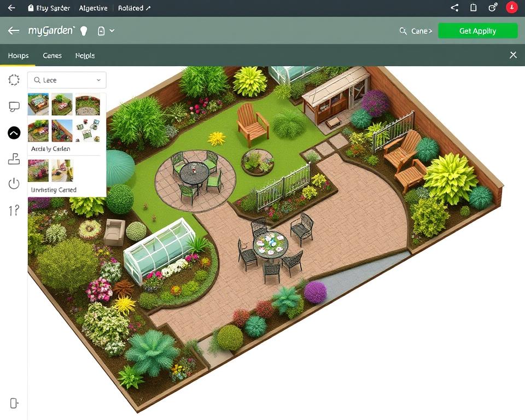Open the Rotaced menu in the top bar
The image size is (525, 420).
[131, 8]
